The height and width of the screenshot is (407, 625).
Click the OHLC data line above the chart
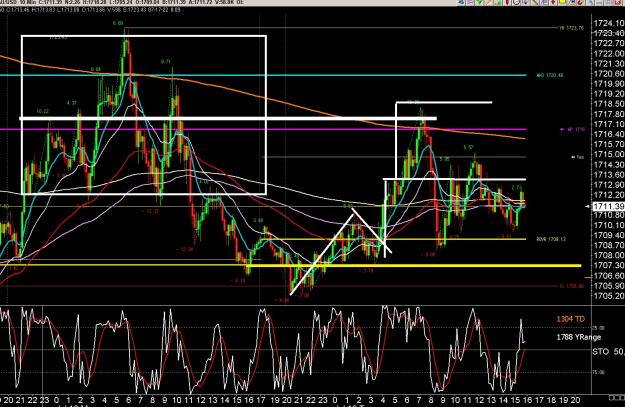[x=90, y=10]
